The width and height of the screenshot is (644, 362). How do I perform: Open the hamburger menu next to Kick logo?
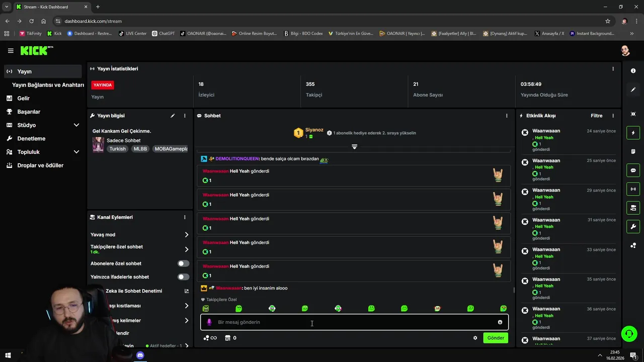pos(11,51)
